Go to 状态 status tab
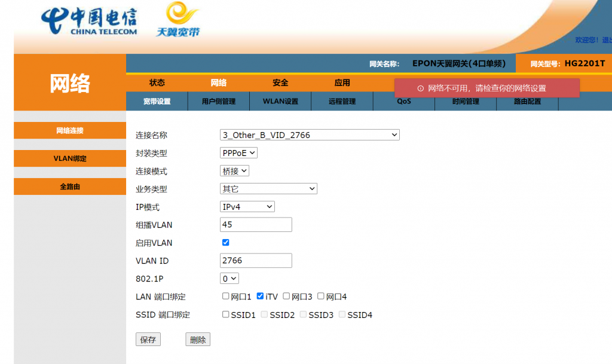 click(157, 83)
